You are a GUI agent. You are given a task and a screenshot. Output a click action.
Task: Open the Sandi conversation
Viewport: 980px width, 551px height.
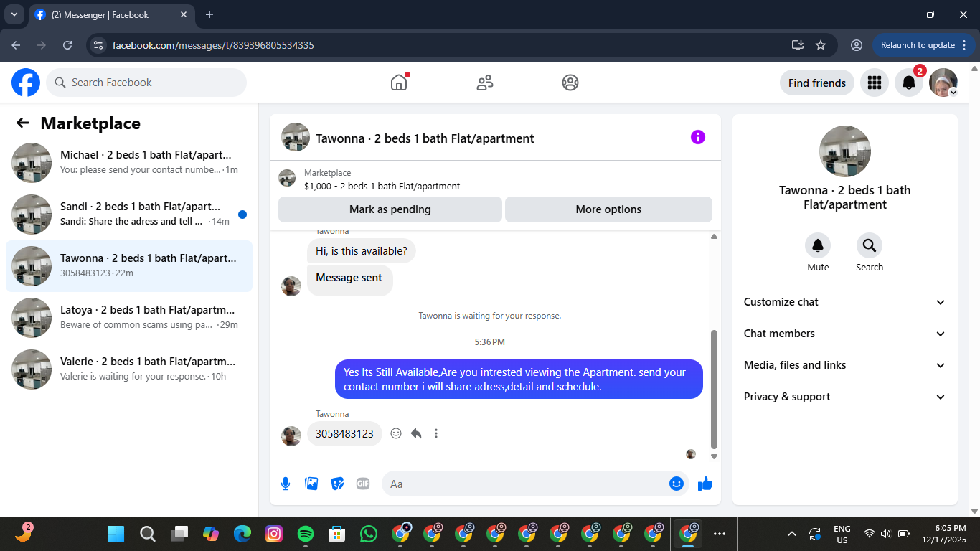(129, 215)
